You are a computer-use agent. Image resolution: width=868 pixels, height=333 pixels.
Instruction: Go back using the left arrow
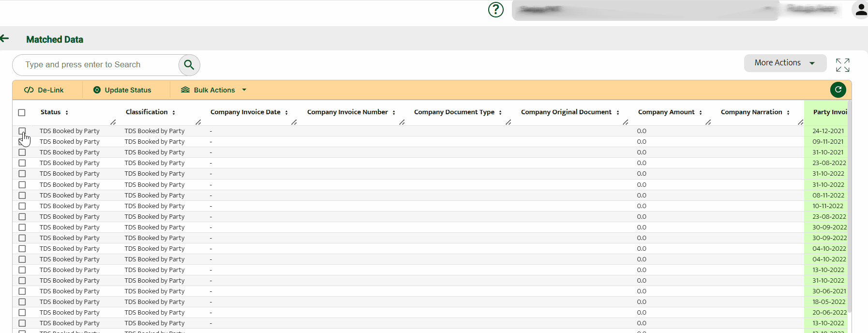pos(5,39)
